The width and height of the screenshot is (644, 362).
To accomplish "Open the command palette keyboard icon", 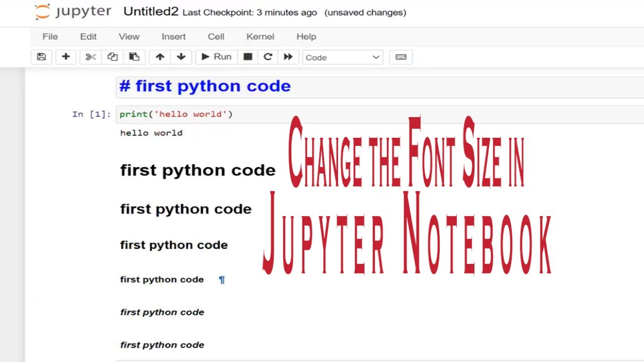I will click(401, 57).
